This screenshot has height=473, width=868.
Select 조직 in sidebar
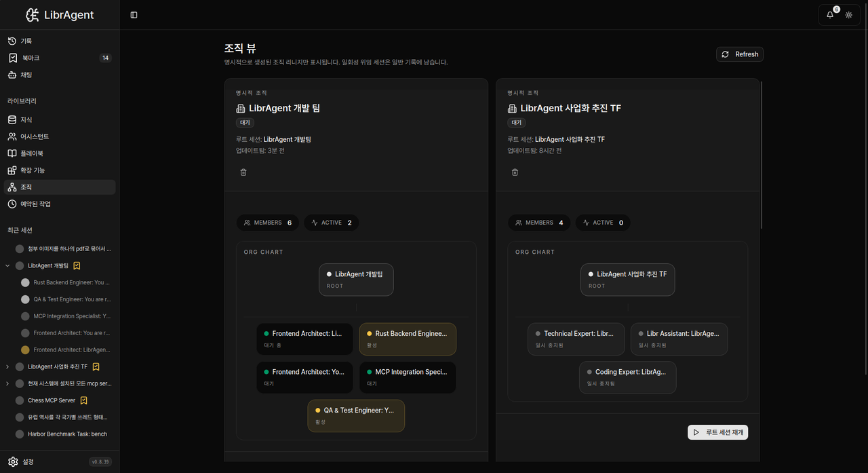60,187
